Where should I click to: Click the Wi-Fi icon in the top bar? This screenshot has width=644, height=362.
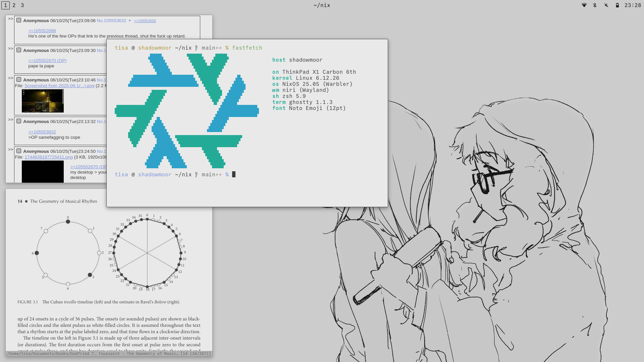[584, 5]
